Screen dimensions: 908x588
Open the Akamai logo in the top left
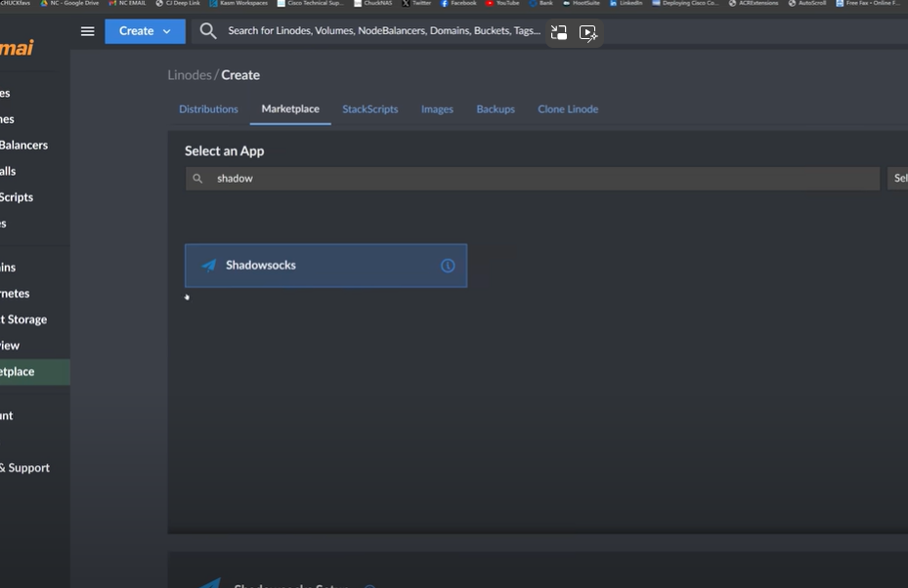[17, 46]
